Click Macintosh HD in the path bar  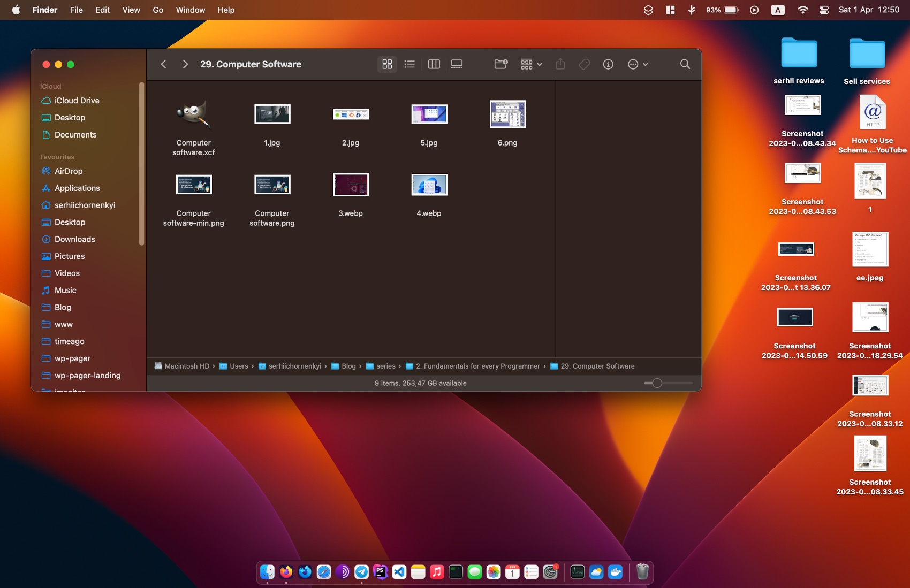click(182, 366)
